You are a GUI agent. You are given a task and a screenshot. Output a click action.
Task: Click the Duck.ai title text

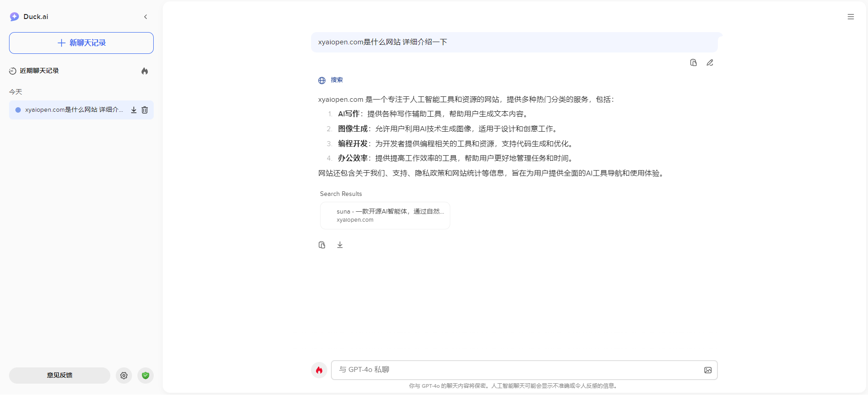pos(36,17)
